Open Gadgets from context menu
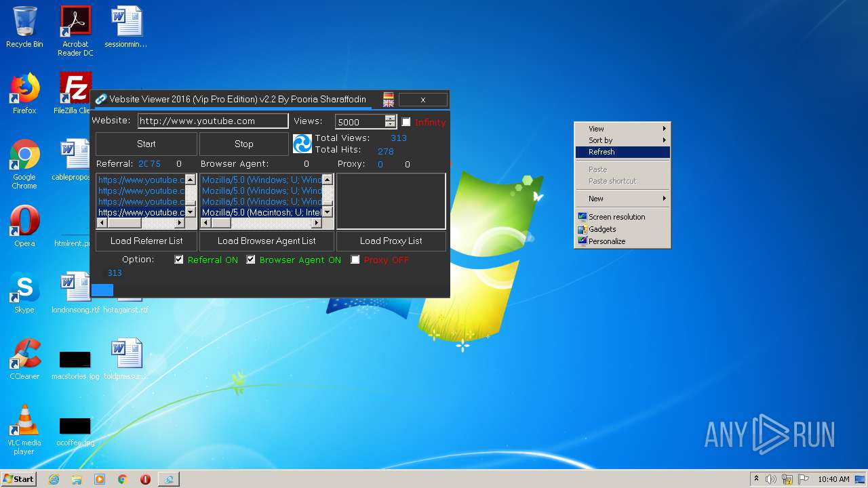Image resolution: width=868 pixels, height=488 pixels. [x=623, y=229]
